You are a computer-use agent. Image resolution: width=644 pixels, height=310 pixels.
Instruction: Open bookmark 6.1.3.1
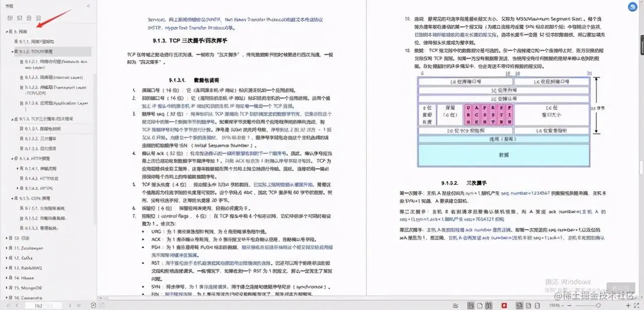point(40,129)
